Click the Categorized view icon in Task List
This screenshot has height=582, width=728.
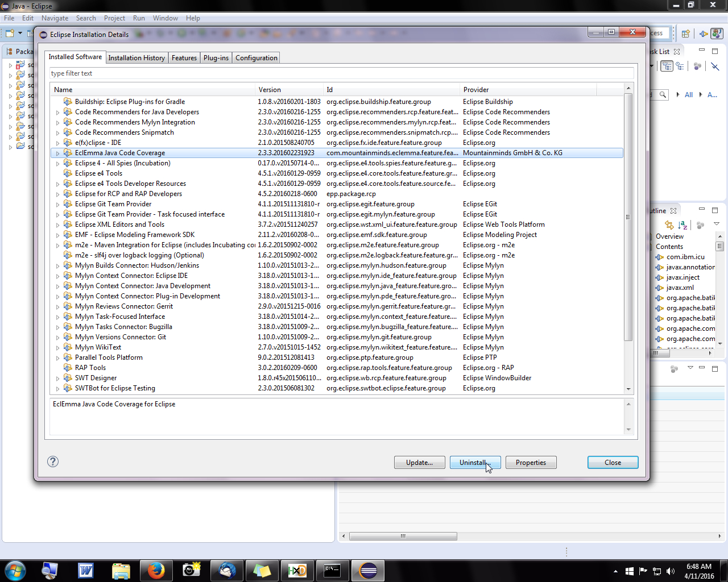(x=667, y=66)
